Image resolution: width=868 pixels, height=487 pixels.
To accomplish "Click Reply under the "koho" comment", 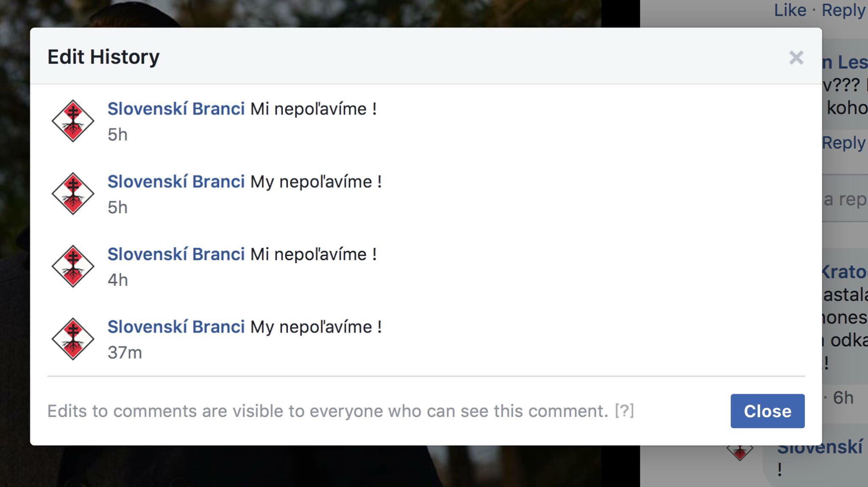I will click(x=843, y=143).
